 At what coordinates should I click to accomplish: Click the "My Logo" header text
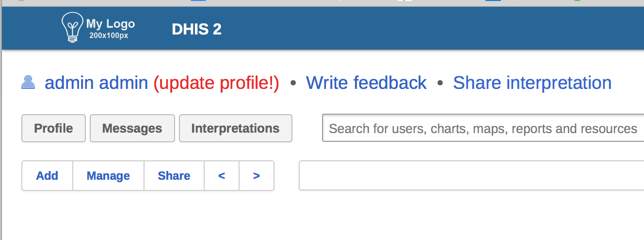[x=110, y=24]
